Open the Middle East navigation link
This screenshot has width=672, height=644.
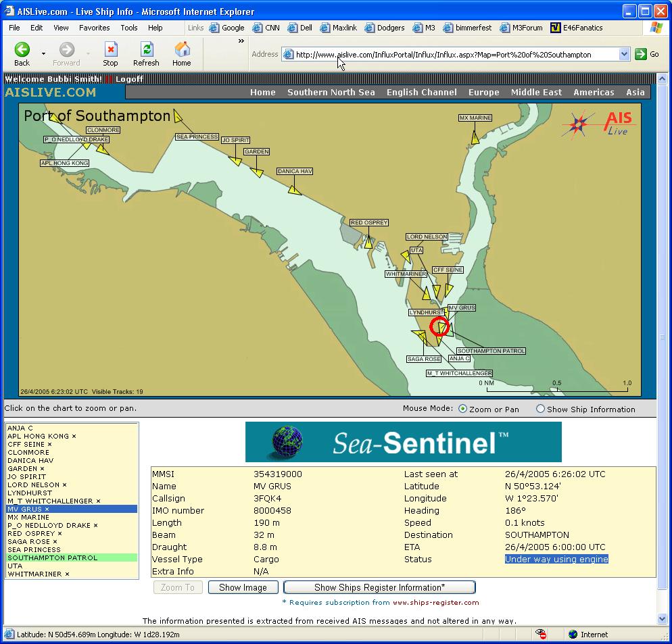coord(536,92)
